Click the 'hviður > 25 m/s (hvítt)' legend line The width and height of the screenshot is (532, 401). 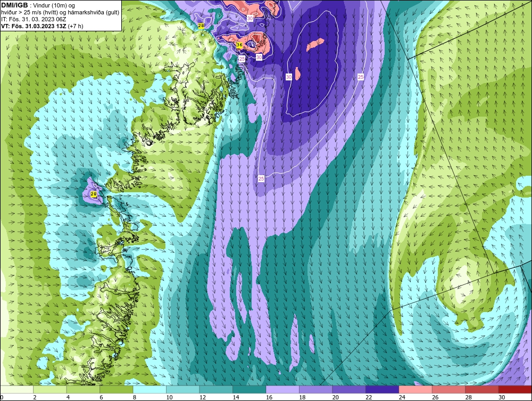coord(60,12)
